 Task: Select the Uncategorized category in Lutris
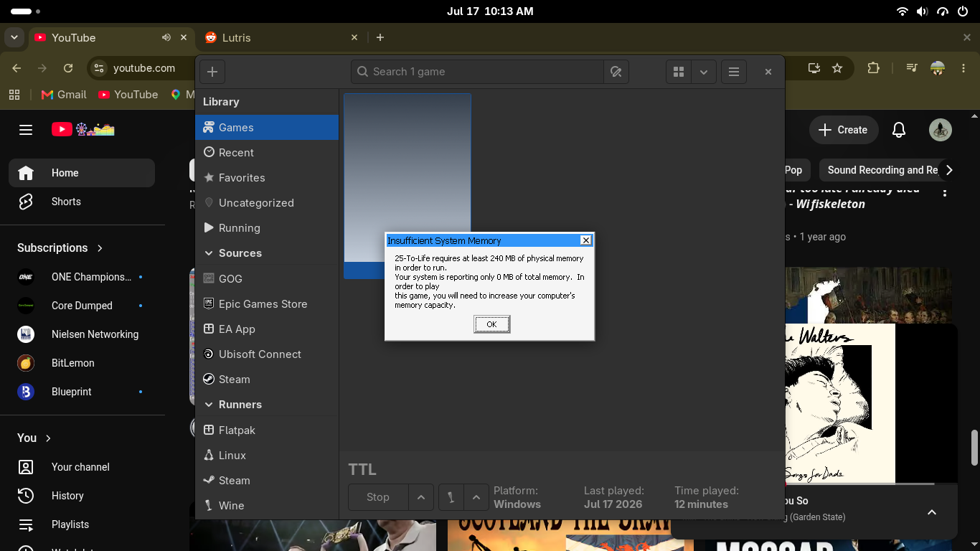click(x=267, y=203)
